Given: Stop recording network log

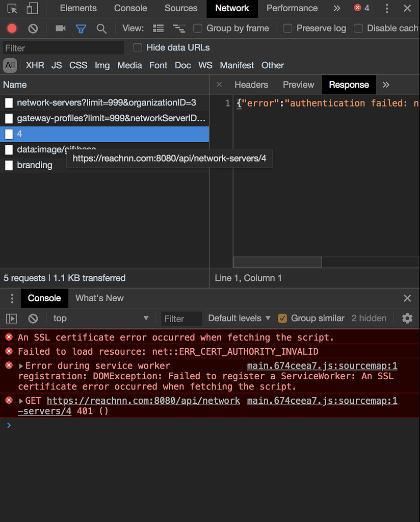Looking at the screenshot, I should [11, 28].
